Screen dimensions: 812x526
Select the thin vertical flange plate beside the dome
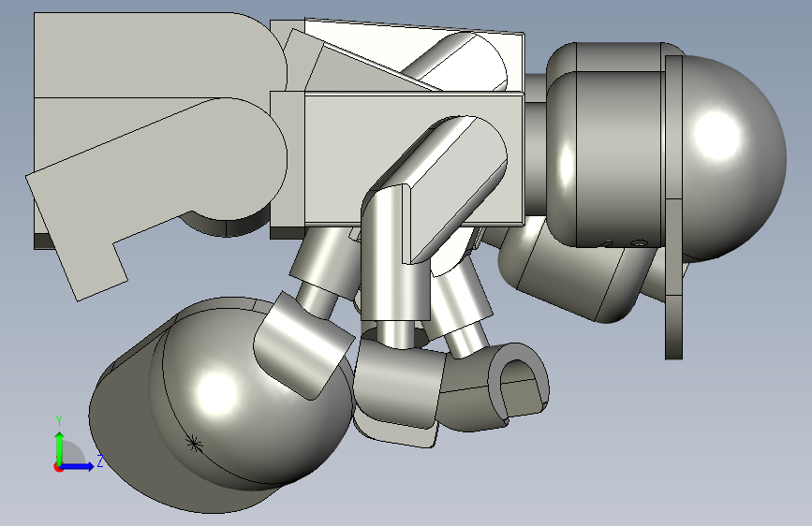click(674, 207)
